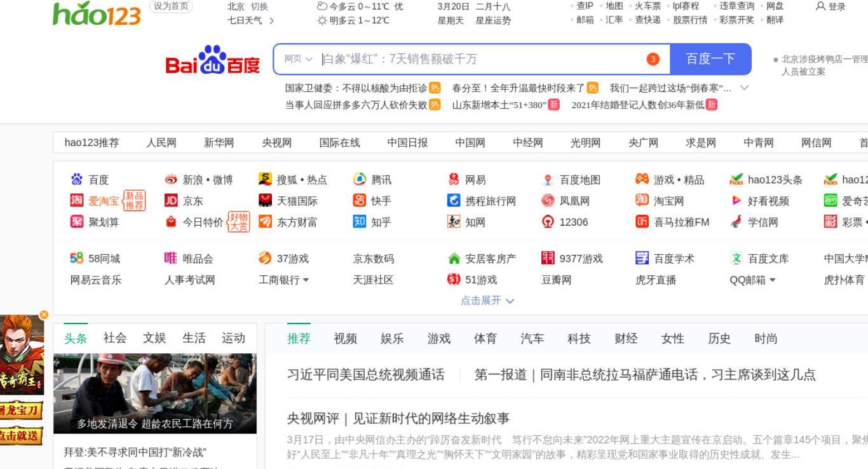Open the QQ邮箱 dropdown arrow

coord(773,280)
